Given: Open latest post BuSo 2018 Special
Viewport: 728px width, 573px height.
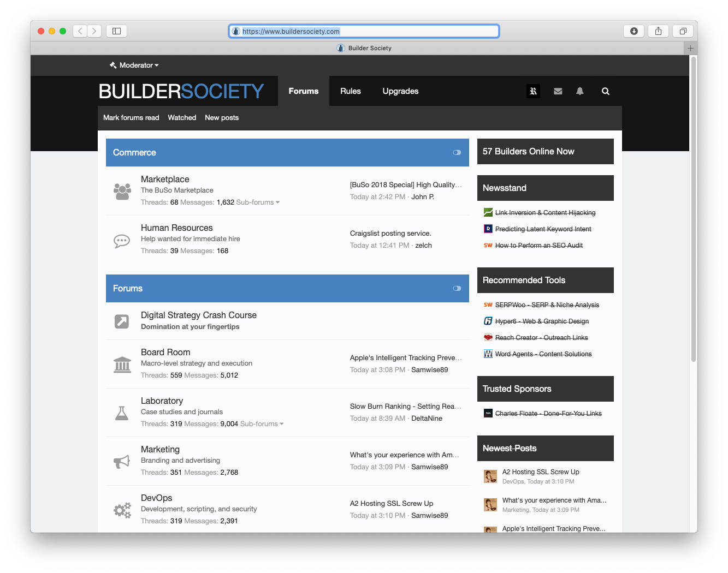Looking at the screenshot, I should point(406,185).
